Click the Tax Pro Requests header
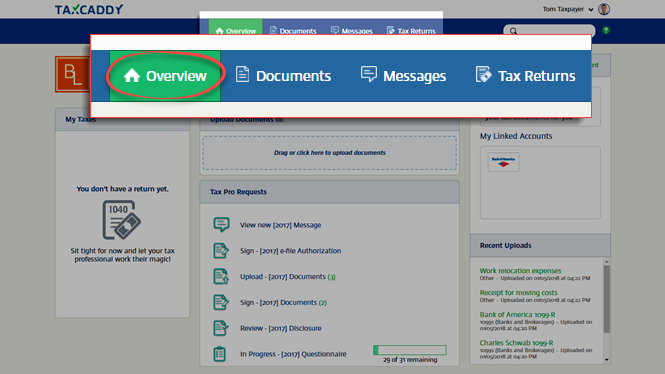Image resolution: width=665 pixels, height=374 pixels. coord(330,192)
